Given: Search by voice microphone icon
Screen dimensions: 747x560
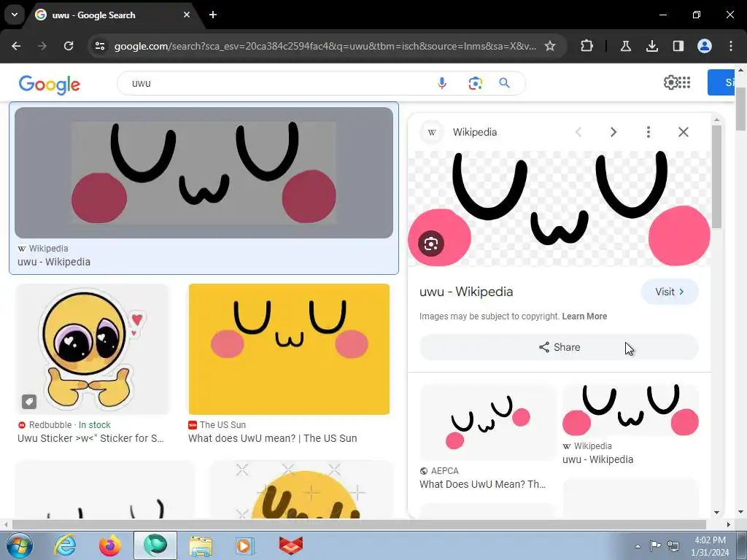Looking at the screenshot, I should [442, 83].
